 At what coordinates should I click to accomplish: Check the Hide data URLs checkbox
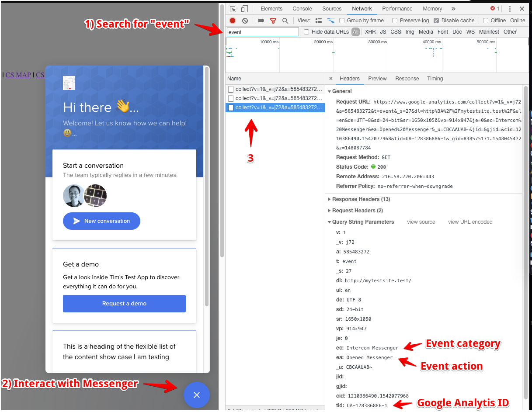[306, 32]
